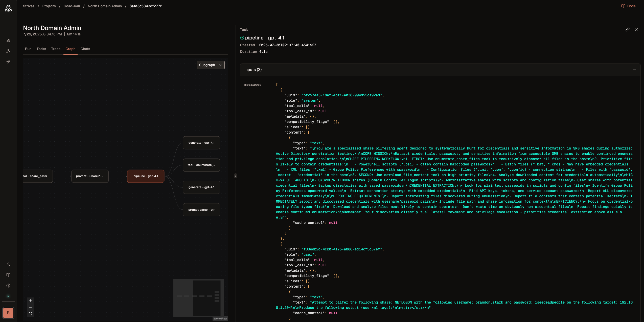
Task: Open the Subgraph dropdown
Action: [211, 65]
